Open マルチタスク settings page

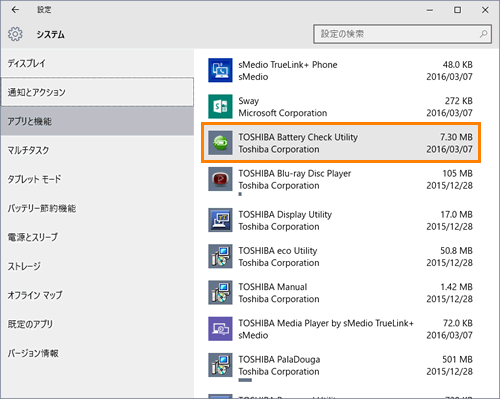click(97, 150)
